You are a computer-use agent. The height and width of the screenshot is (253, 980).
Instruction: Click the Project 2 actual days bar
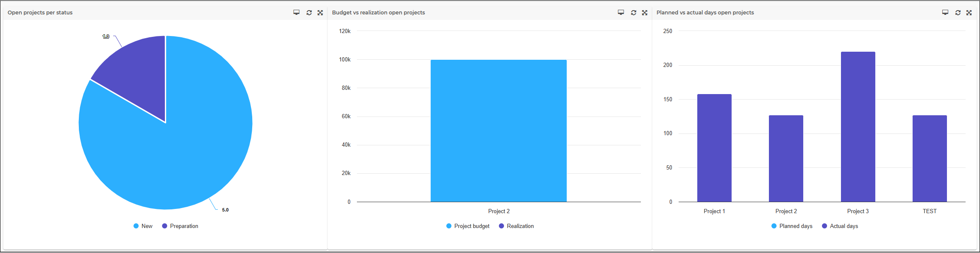tap(786, 158)
